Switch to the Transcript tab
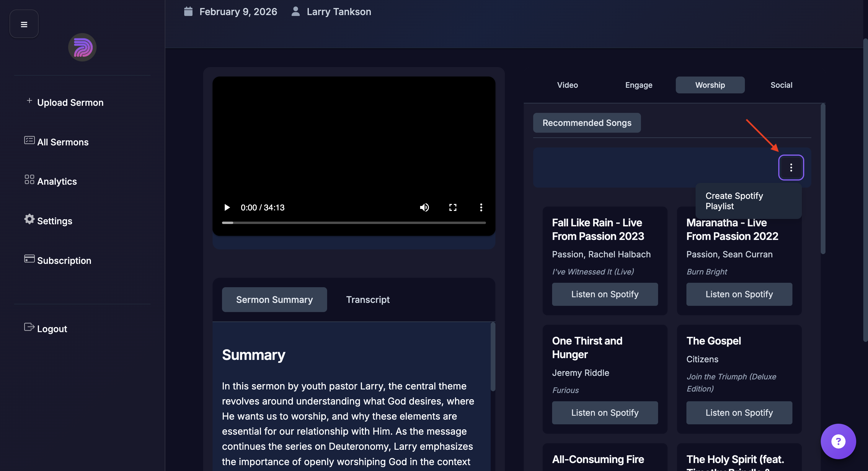 click(368, 300)
